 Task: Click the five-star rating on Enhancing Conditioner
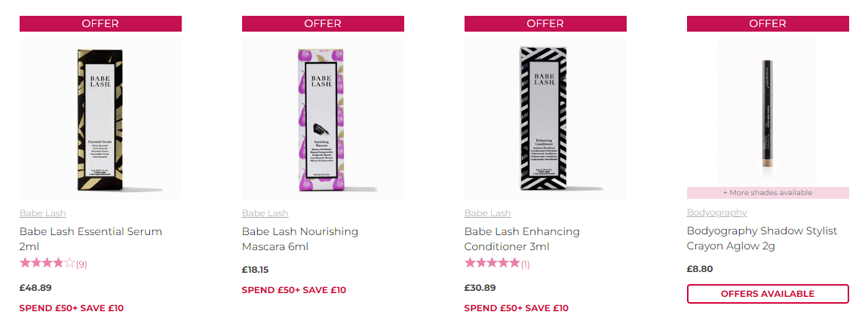[x=492, y=264]
